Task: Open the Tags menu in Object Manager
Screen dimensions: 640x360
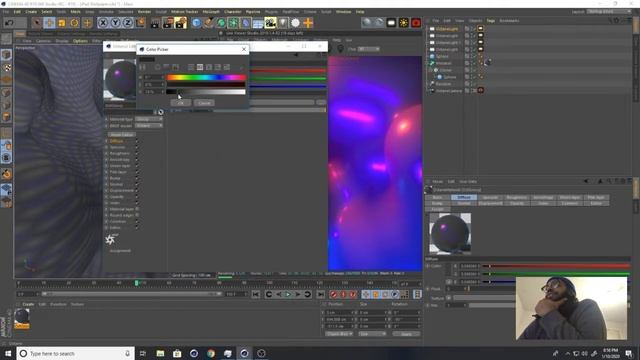Action: [490, 20]
